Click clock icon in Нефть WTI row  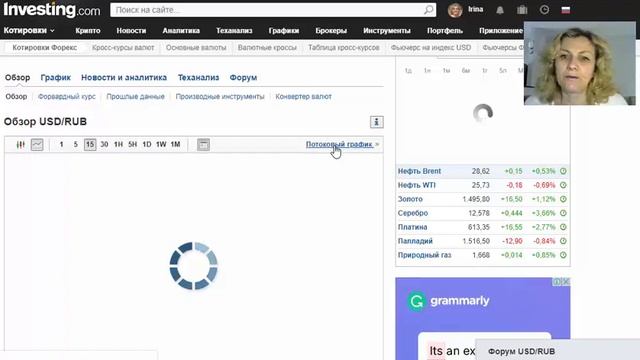[x=563, y=185]
